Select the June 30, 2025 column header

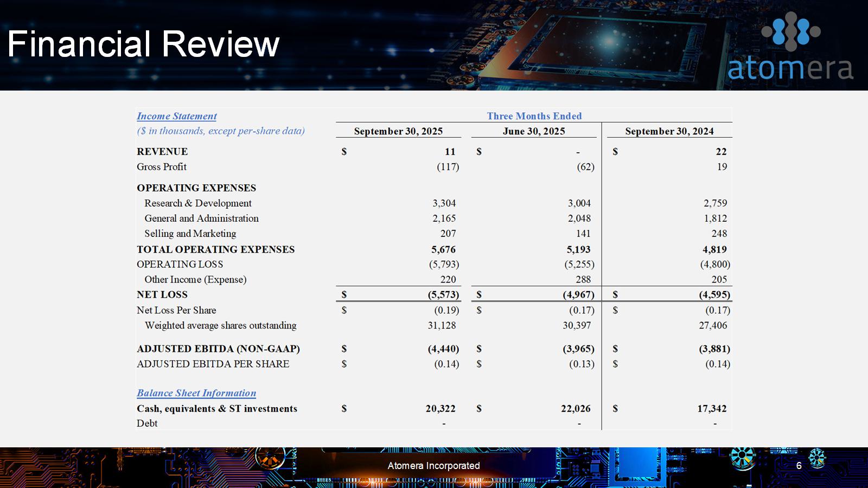[x=533, y=131]
